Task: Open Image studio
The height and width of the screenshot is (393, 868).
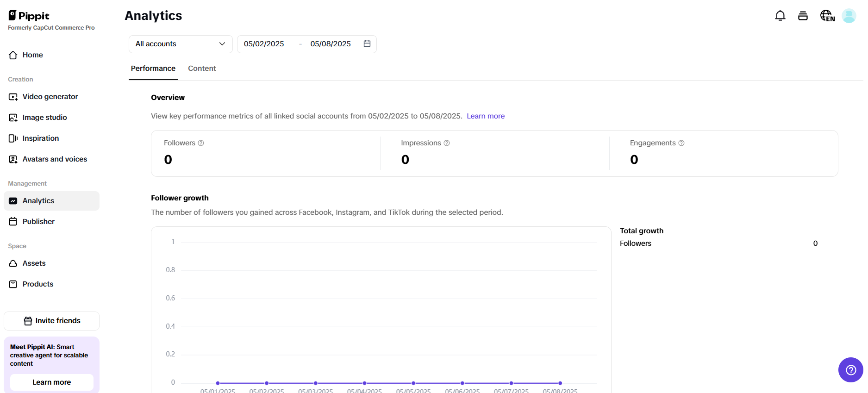Action: click(x=51, y=118)
